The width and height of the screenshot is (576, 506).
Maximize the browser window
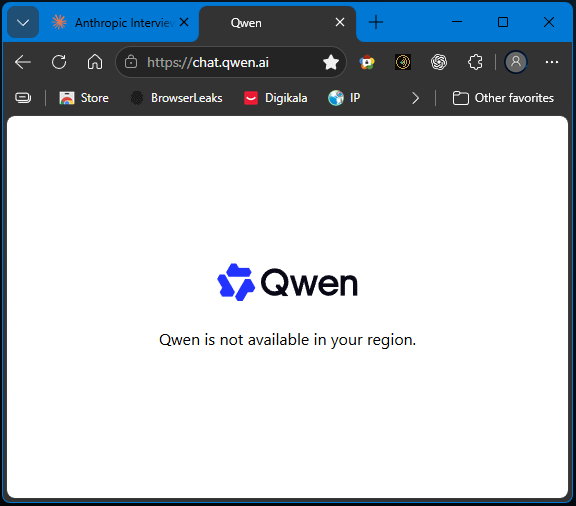pos(503,22)
